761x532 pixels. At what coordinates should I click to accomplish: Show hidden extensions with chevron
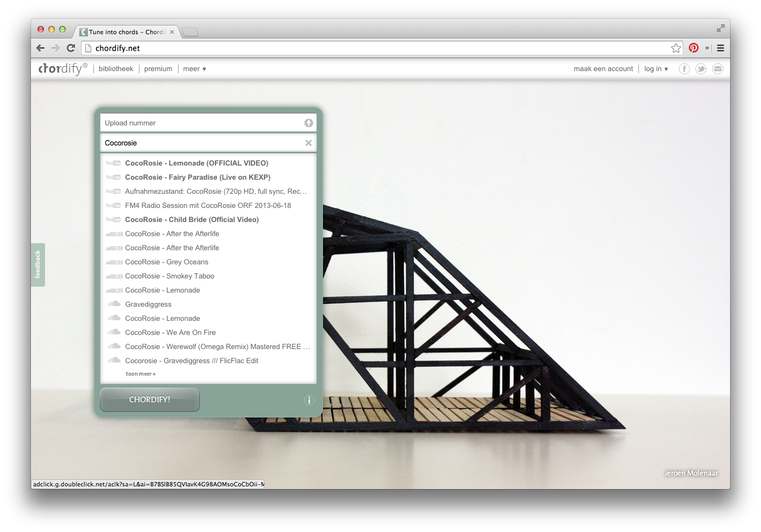[x=707, y=48]
